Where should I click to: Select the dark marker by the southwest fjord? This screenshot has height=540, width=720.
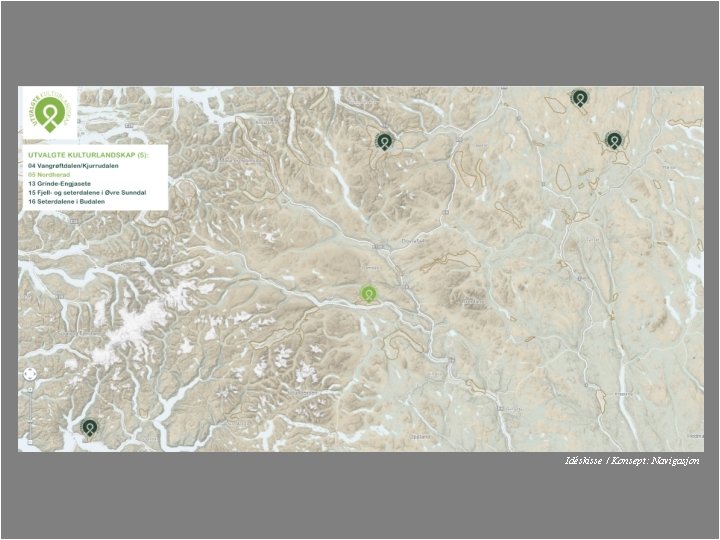point(90,428)
